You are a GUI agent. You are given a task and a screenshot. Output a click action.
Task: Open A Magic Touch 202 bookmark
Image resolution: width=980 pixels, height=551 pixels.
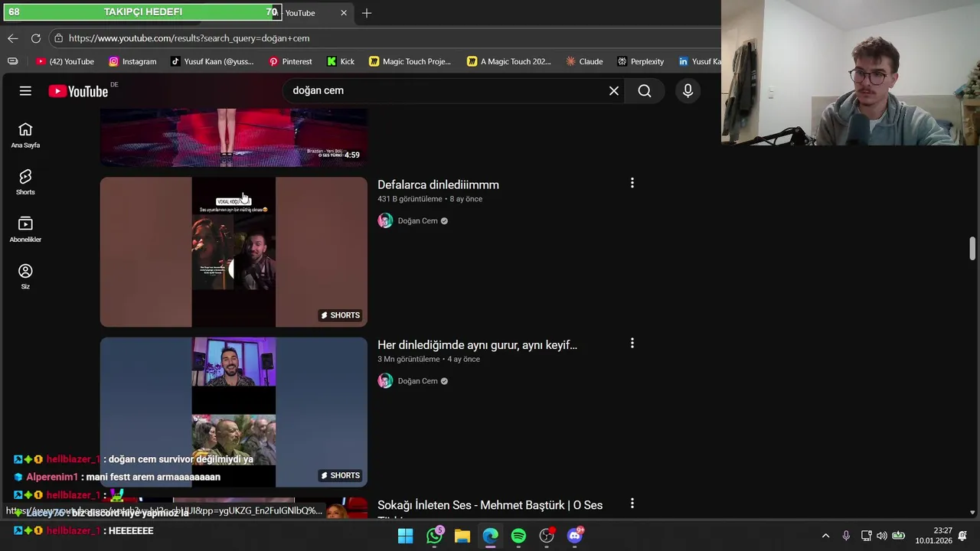coord(509,61)
